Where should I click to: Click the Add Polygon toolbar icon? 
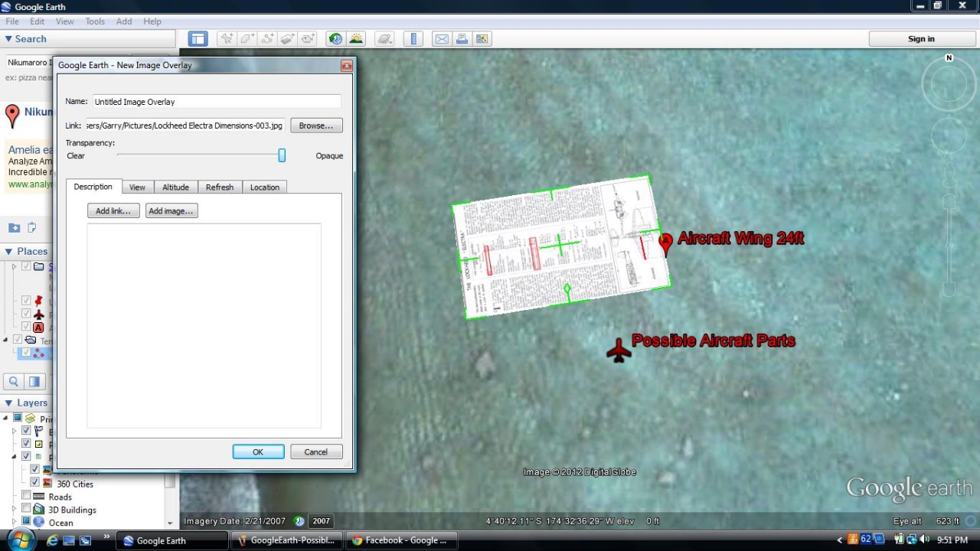point(247,39)
